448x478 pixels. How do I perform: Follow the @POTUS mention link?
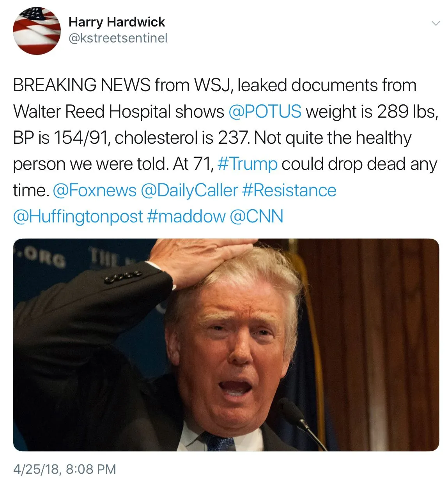265,111
